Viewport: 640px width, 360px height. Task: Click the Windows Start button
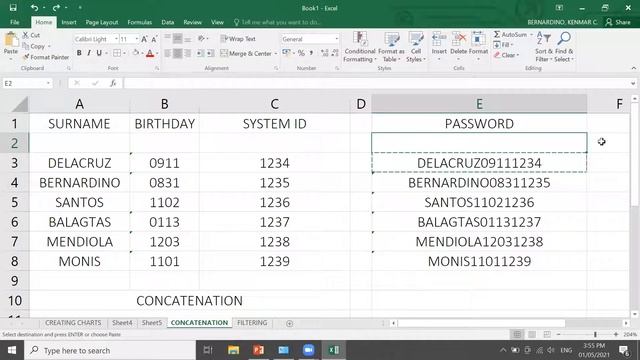pos(12,350)
